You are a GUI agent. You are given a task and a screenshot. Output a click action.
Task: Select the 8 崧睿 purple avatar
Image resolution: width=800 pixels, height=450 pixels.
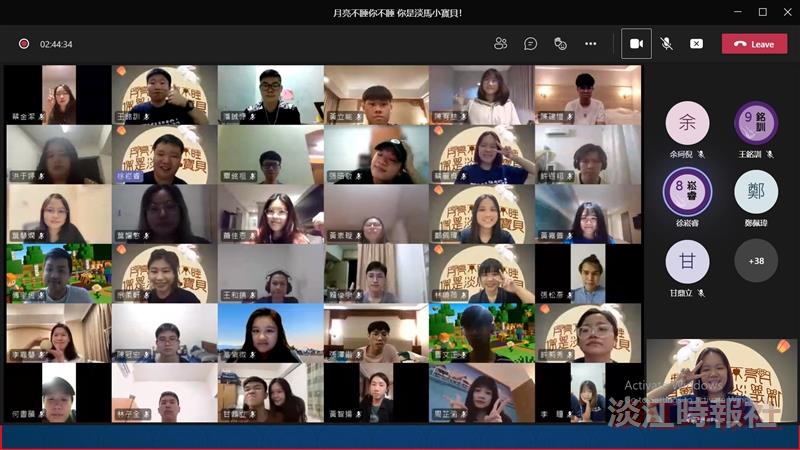click(x=687, y=192)
